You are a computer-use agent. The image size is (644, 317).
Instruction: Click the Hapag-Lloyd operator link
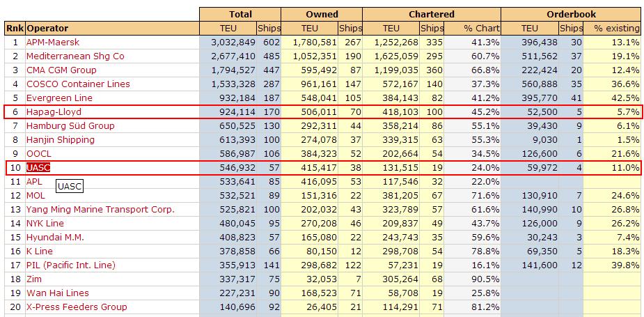pos(54,111)
